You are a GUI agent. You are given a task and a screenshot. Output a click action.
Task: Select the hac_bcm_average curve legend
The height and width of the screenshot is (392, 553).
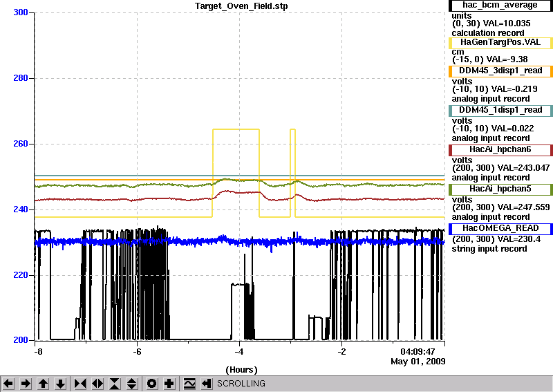[x=500, y=6]
